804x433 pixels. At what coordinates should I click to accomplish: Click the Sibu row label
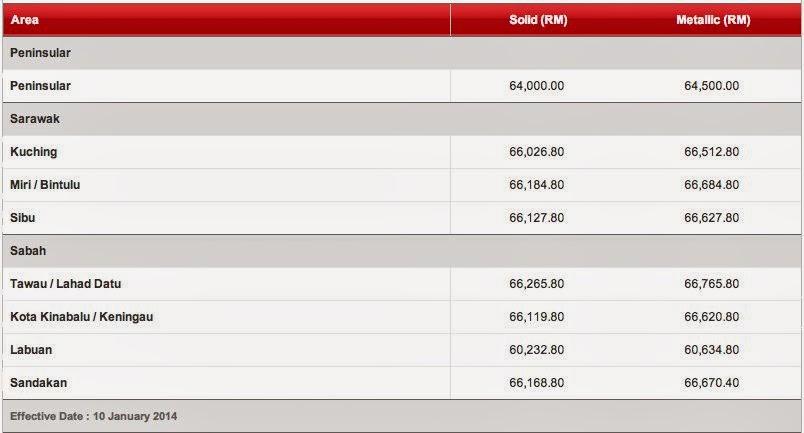point(23,218)
